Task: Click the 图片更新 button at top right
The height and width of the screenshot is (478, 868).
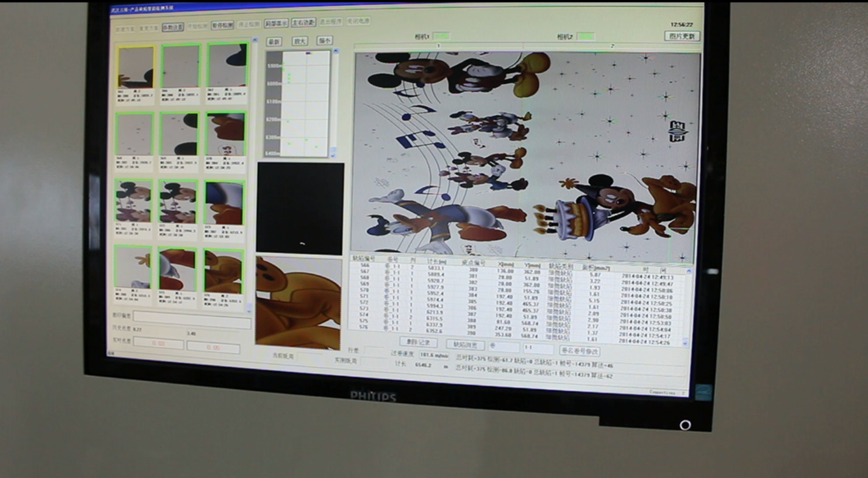Action: [x=683, y=36]
